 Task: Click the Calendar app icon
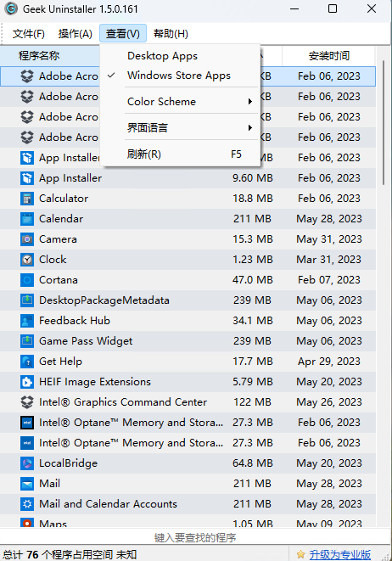coord(27,219)
